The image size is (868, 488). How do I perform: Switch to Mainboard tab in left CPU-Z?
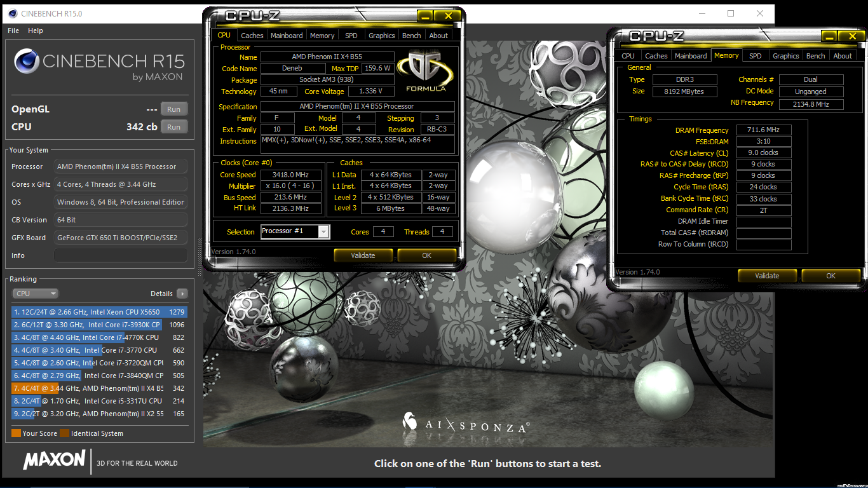click(287, 36)
